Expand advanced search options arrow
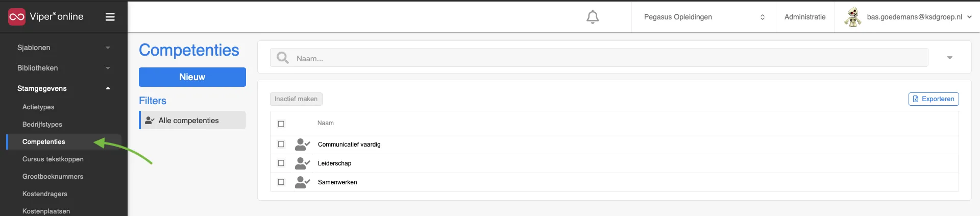Viewport: 980px width, 216px height. (x=949, y=58)
